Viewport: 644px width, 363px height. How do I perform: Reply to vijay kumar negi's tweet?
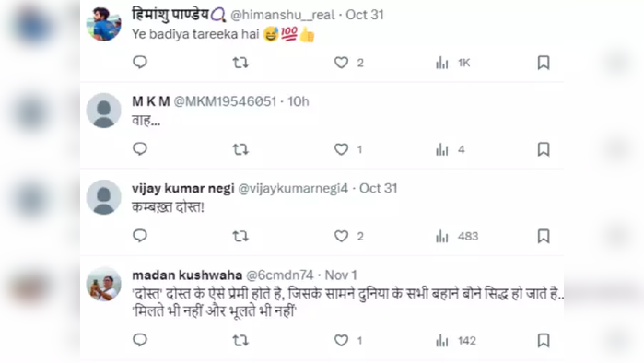(x=140, y=236)
